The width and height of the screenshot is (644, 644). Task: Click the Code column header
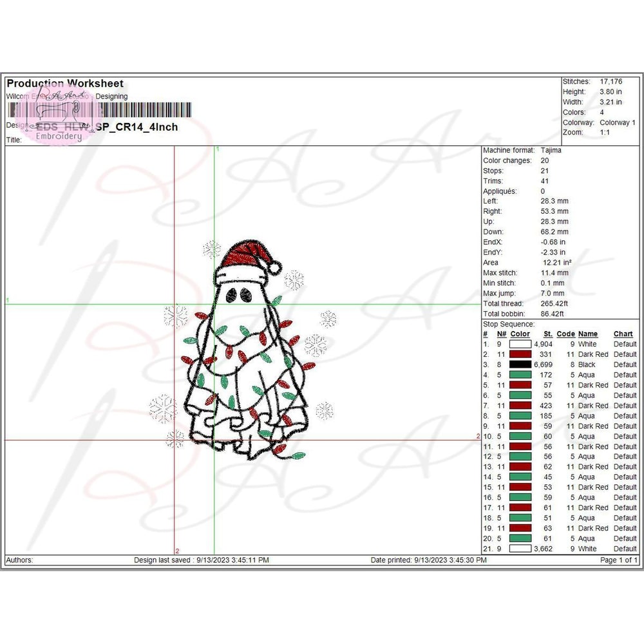[565, 334]
